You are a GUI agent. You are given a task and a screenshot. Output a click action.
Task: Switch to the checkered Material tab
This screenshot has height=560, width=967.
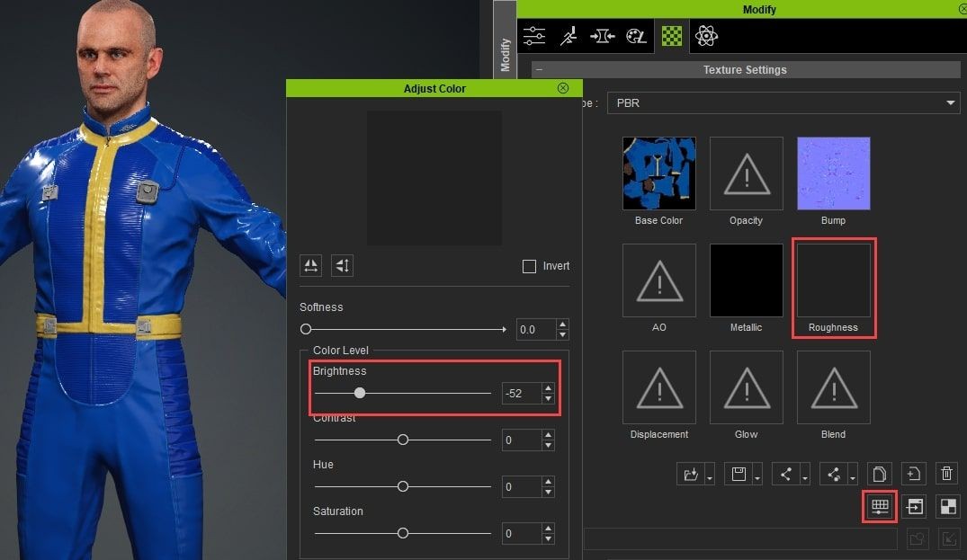click(671, 36)
